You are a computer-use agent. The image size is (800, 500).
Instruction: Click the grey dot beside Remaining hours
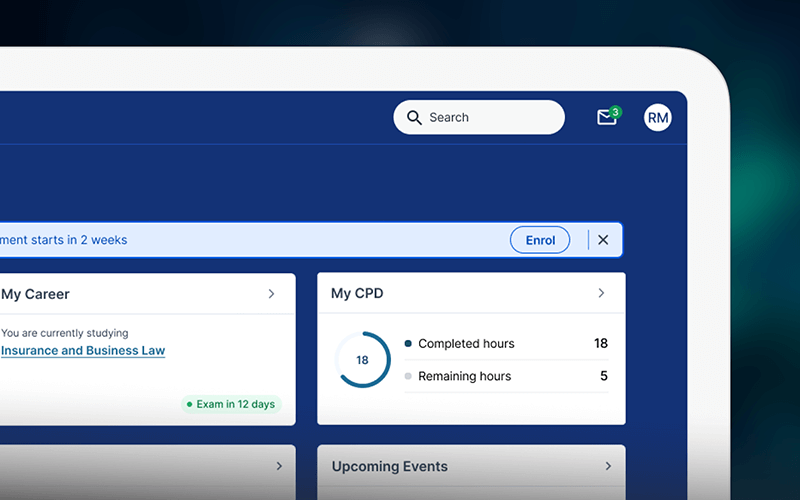[408, 377]
